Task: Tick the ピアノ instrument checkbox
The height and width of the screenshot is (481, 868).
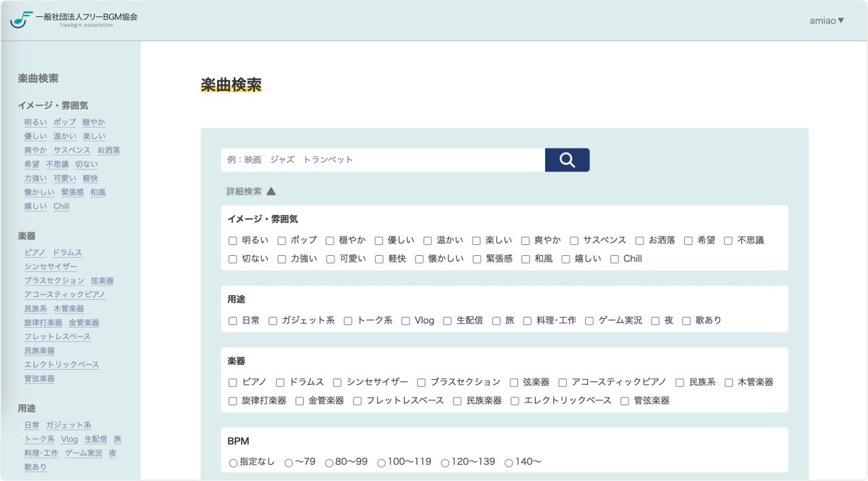Action: pos(233,383)
